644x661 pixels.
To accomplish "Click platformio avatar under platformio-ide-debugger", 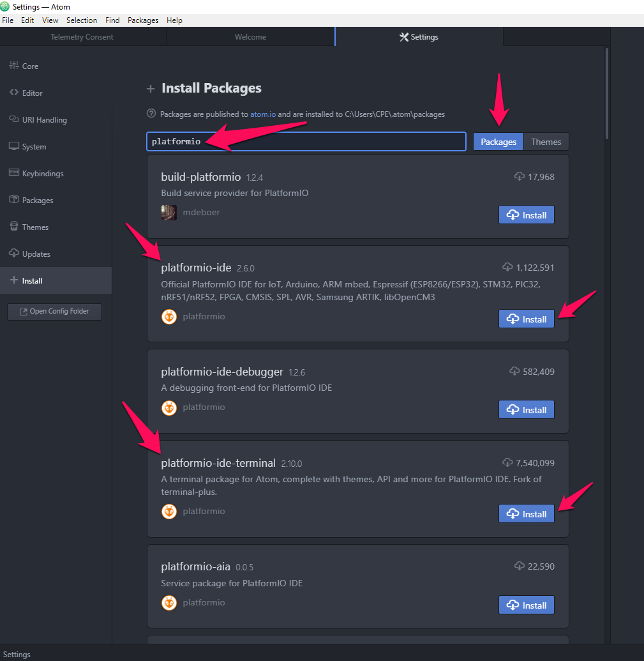I will pos(169,407).
